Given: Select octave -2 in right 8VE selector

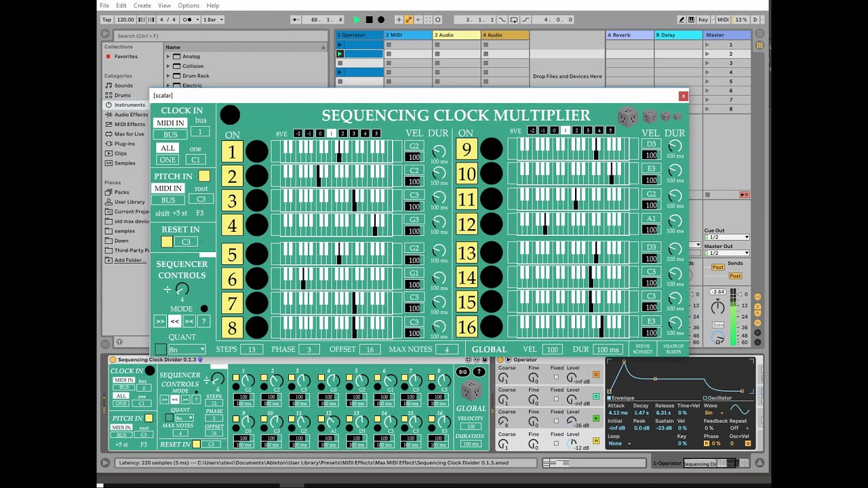Looking at the screenshot, I should 532,130.
